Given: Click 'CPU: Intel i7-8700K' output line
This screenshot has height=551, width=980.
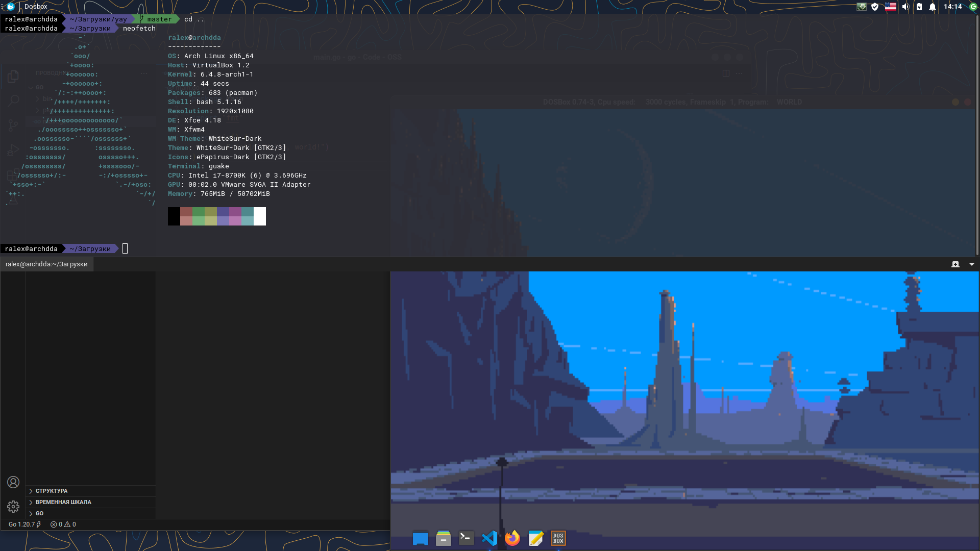Looking at the screenshot, I should pyautogui.click(x=237, y=176).
